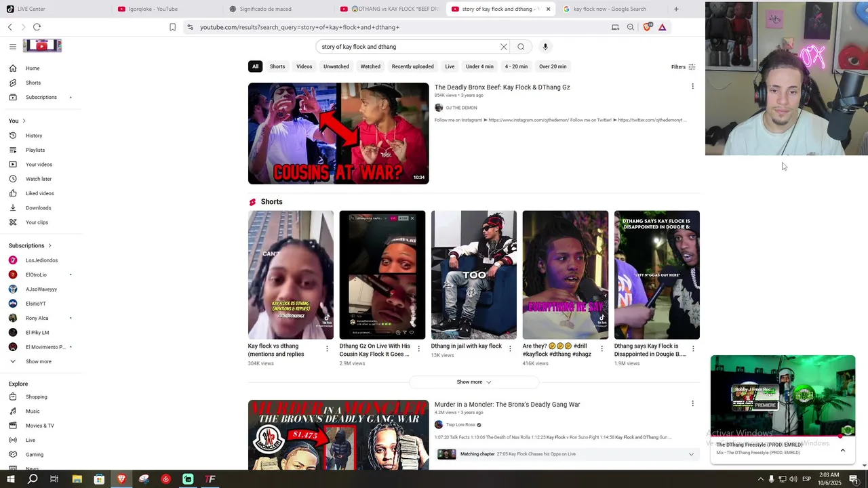This screenshot has width=868, height=488.
Task: Click the magnifier search button
Action: (x=521, y=47)
